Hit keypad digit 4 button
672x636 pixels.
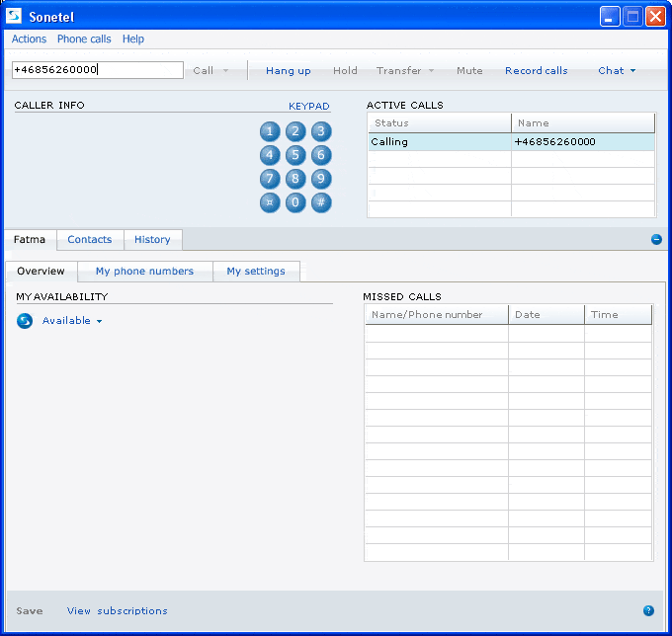[270, 155]
